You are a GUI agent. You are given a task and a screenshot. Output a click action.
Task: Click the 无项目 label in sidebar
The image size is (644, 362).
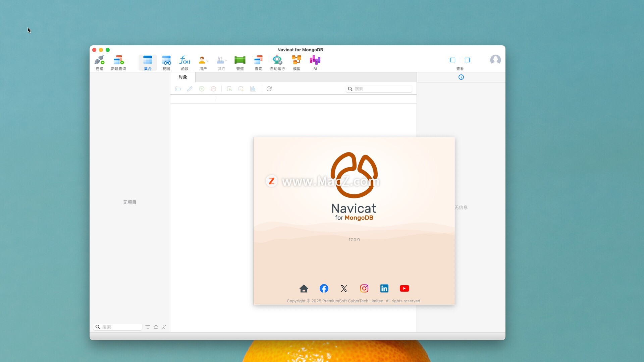point(129,202)
